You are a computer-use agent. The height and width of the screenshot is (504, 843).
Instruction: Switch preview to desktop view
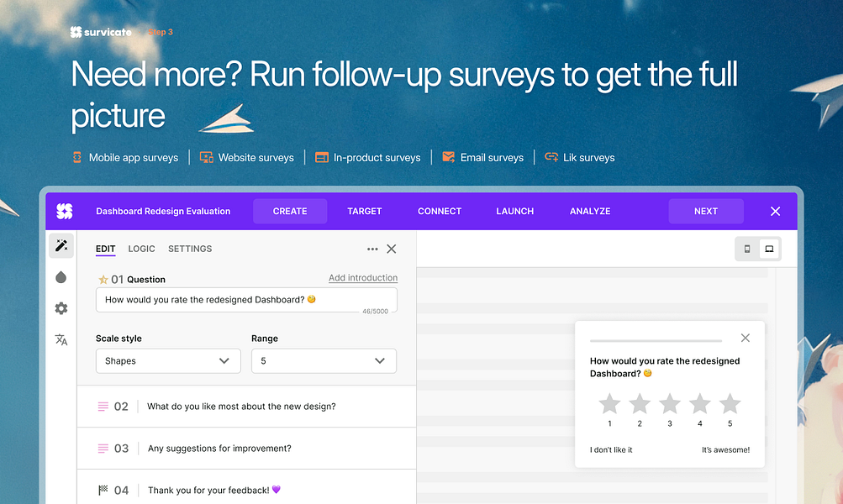pyautogui.click(x=769, y=249)
